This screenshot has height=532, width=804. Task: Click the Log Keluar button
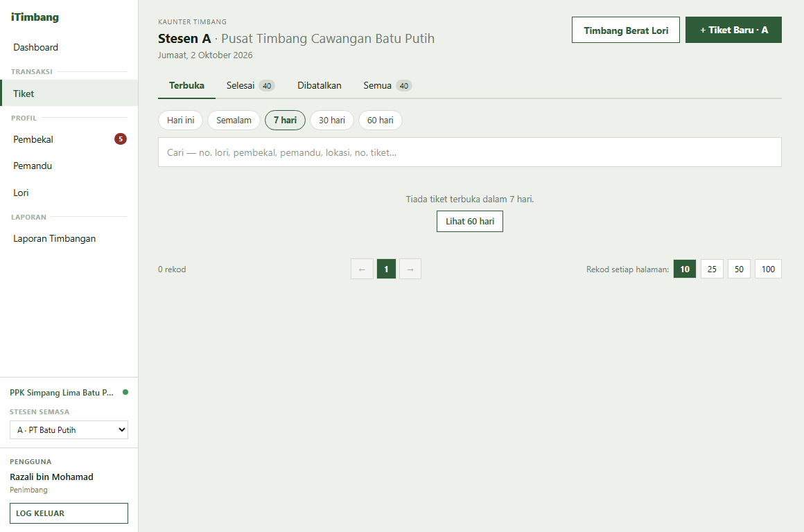[69, 513]
